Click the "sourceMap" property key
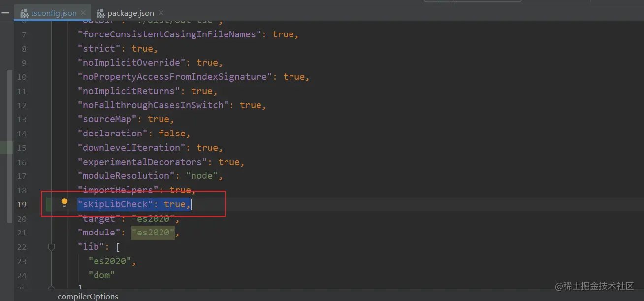Image resolution: width=644 pixels, height=301 pixels. pyautogui.click(x=107, y=119)
